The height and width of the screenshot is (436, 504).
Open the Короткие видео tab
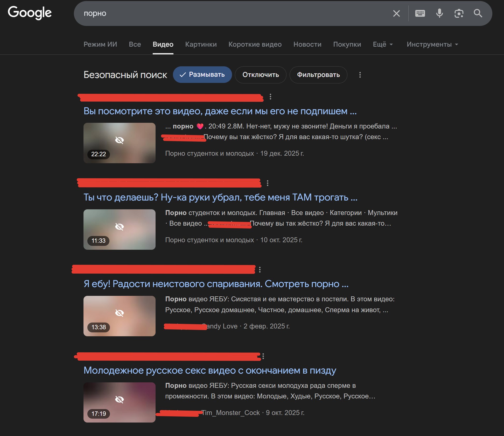coord(255,44)
